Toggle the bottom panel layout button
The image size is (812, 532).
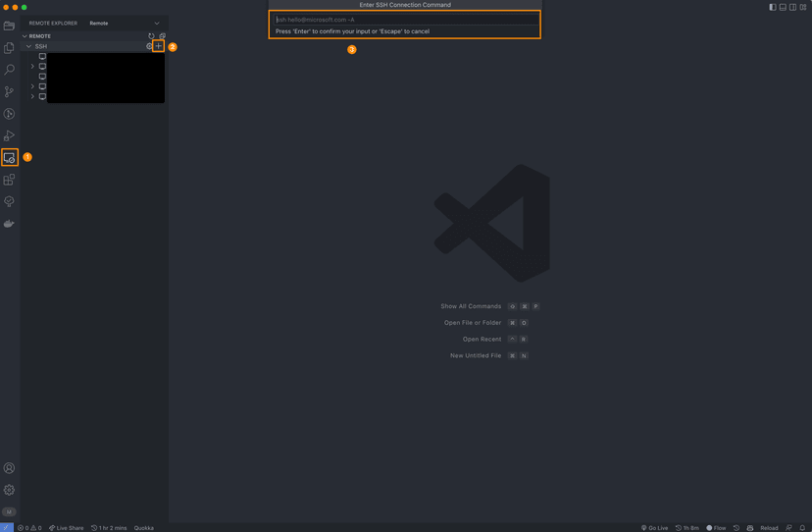[x=783, y=7]
